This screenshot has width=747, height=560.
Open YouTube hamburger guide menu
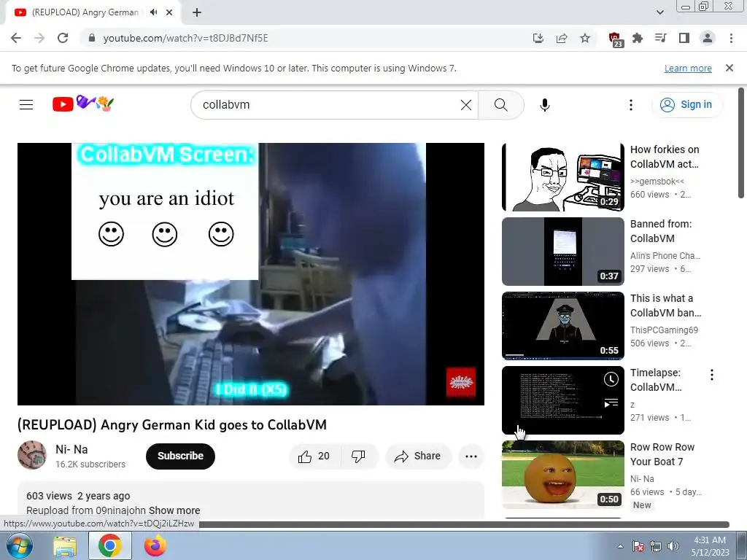tap(26, 104)
